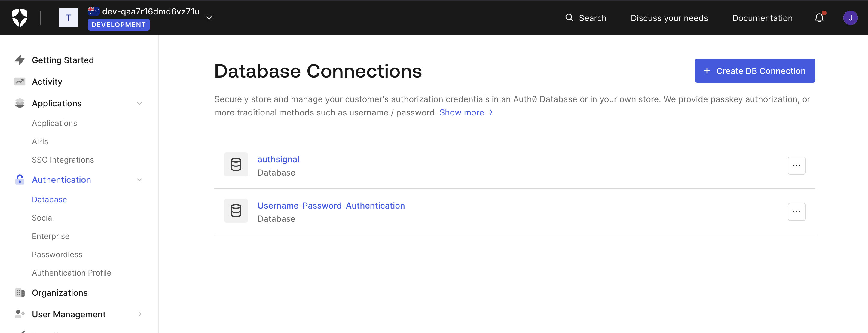Click the Show more link

click(466, 113)
